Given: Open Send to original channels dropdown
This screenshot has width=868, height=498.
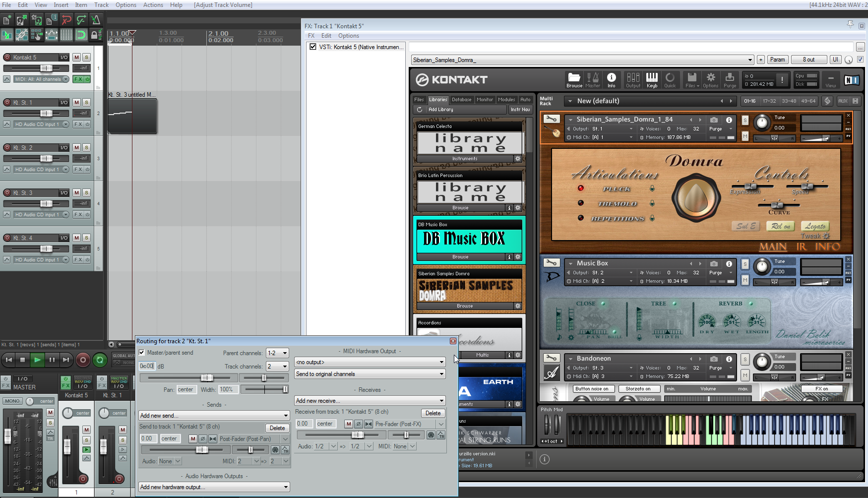Looking at the screenshot, I should tap(370, 374).
